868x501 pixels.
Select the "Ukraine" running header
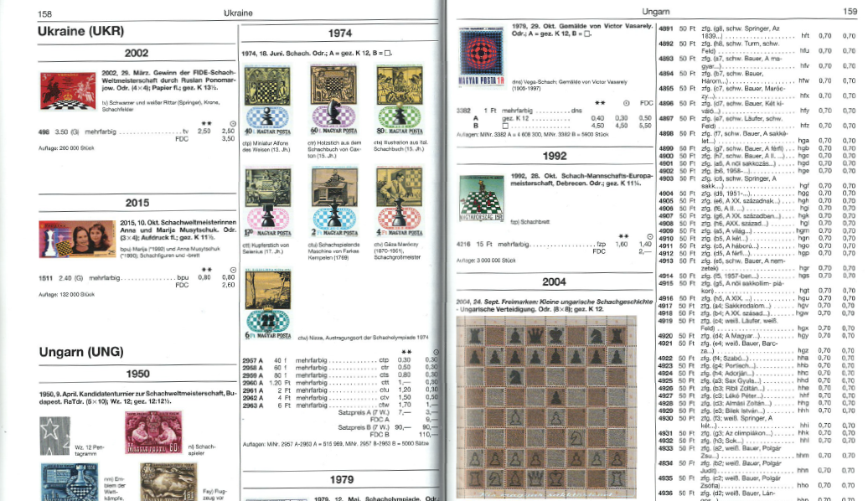238,13
